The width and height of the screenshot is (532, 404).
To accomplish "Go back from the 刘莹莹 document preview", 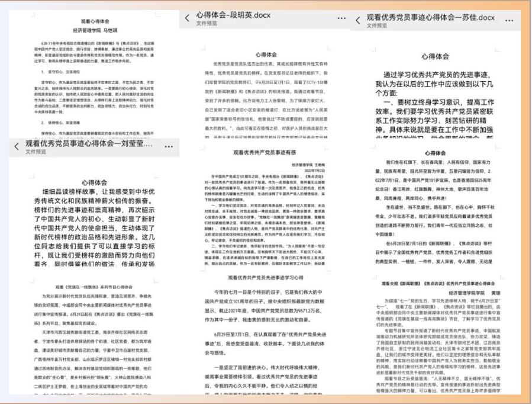I will pos(17,147).
